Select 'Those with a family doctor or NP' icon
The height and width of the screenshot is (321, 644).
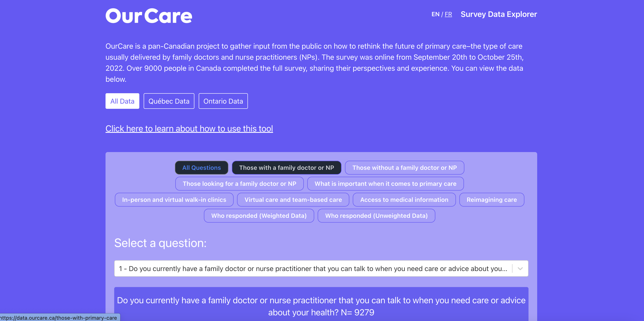click(x=286, y=167)
